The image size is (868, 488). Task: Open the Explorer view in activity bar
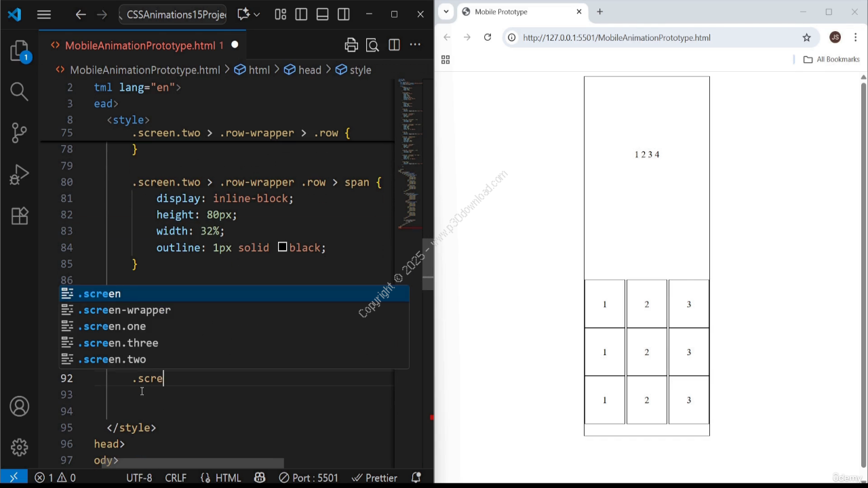20,52
